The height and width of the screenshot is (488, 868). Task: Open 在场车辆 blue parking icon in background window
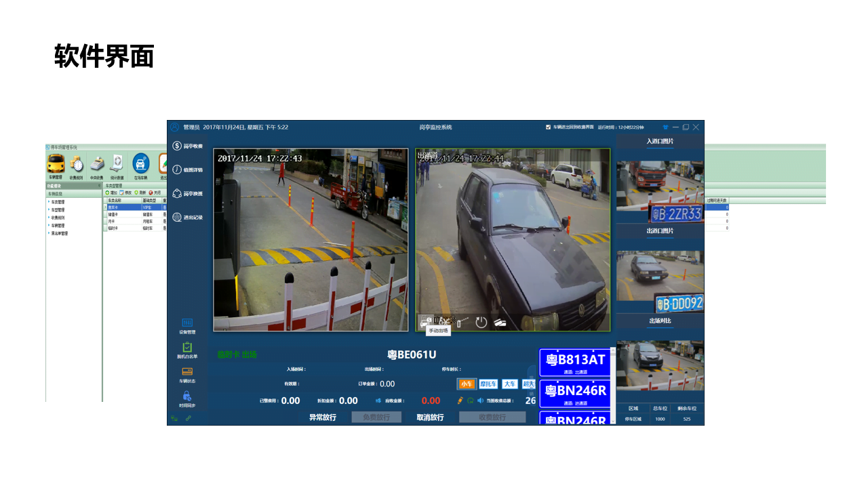140,163
